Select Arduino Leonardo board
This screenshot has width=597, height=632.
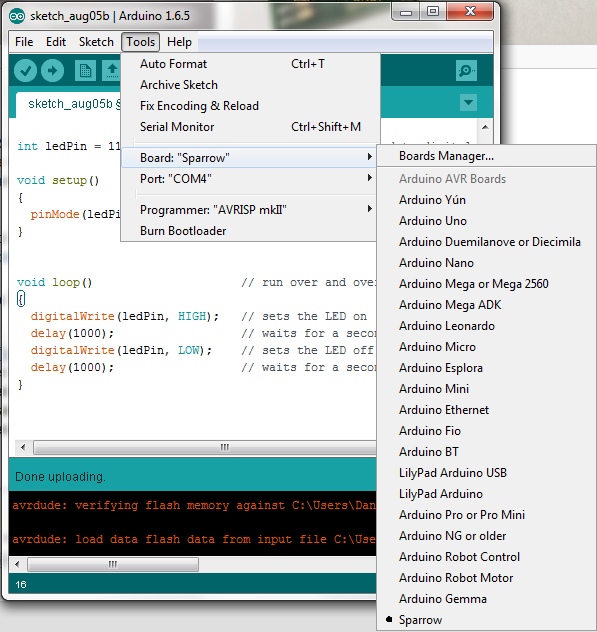click(x=487, y=326)
